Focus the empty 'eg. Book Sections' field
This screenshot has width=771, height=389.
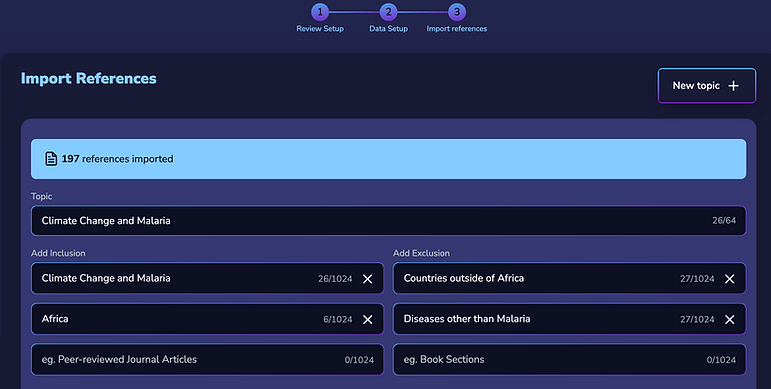[569, 359]
